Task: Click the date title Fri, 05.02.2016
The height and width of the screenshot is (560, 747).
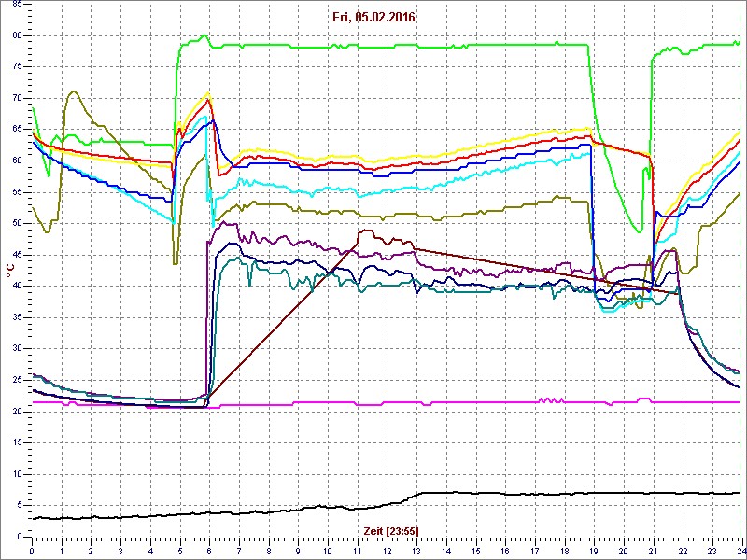Action: [374, 18]
